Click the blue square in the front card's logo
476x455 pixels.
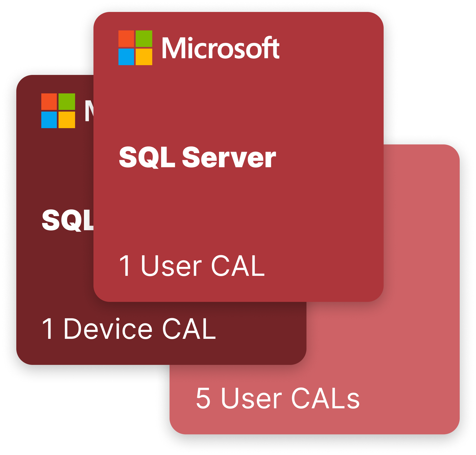(126, 57)
